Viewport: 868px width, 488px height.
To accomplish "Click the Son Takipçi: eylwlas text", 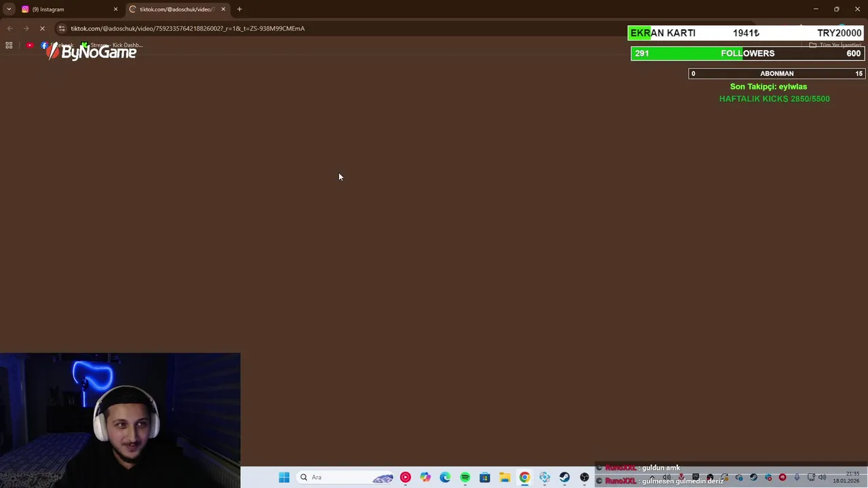I will [x=768, y=87].
